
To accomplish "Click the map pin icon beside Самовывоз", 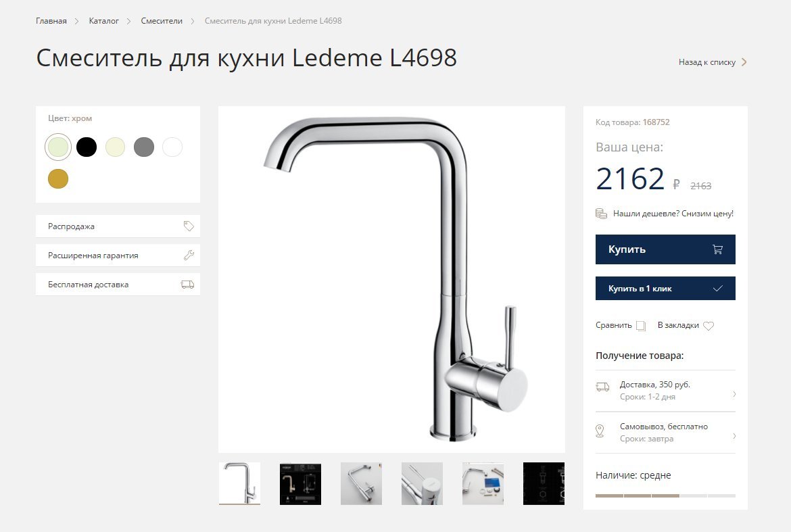I will (600, 431).
